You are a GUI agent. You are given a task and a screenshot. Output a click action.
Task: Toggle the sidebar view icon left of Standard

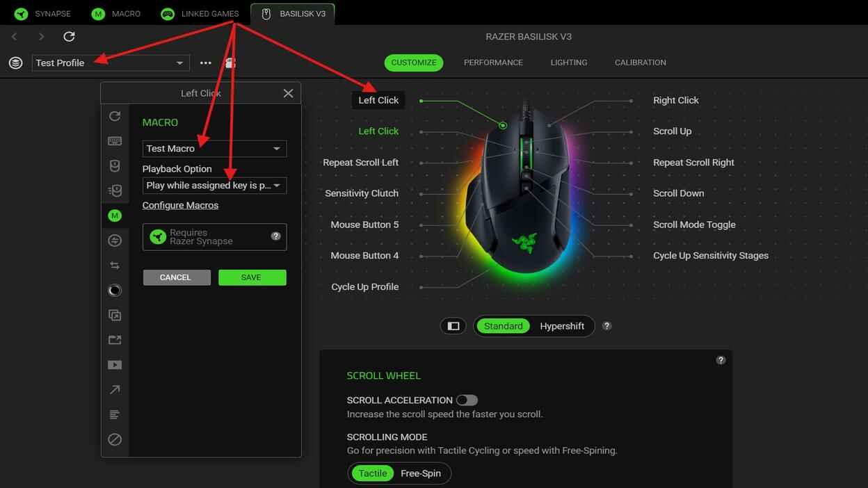453,326
